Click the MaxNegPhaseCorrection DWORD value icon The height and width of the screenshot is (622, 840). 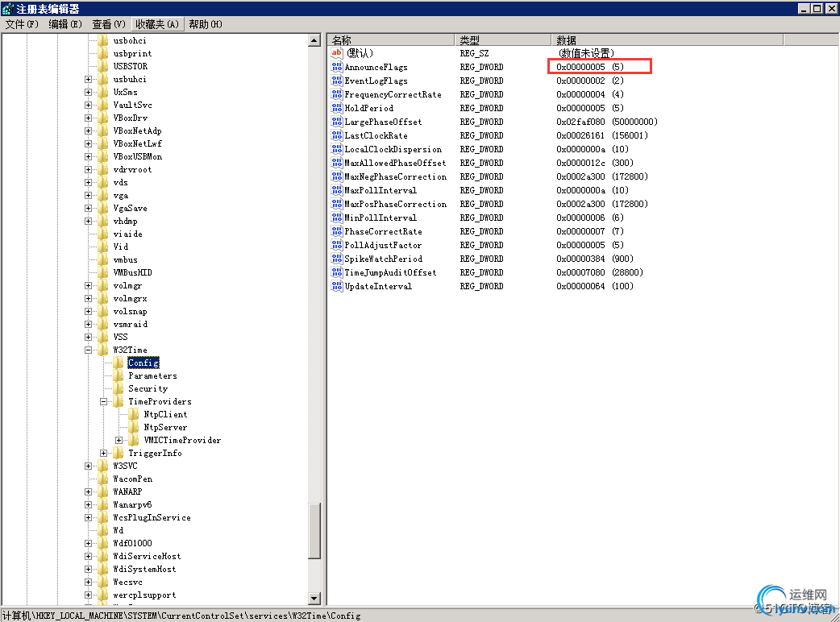tap(336, 176)
